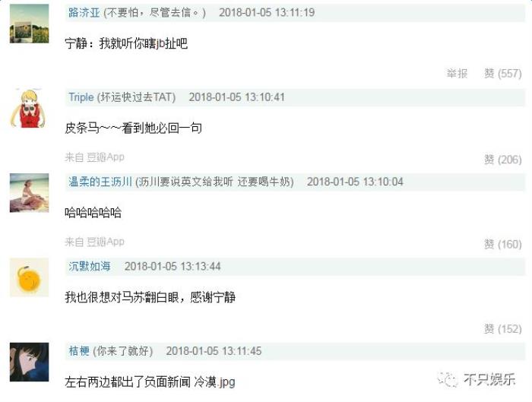Screen dimensions: 532x402
Task: Visit 桔梗's user profile link
Action: (79, 351)
